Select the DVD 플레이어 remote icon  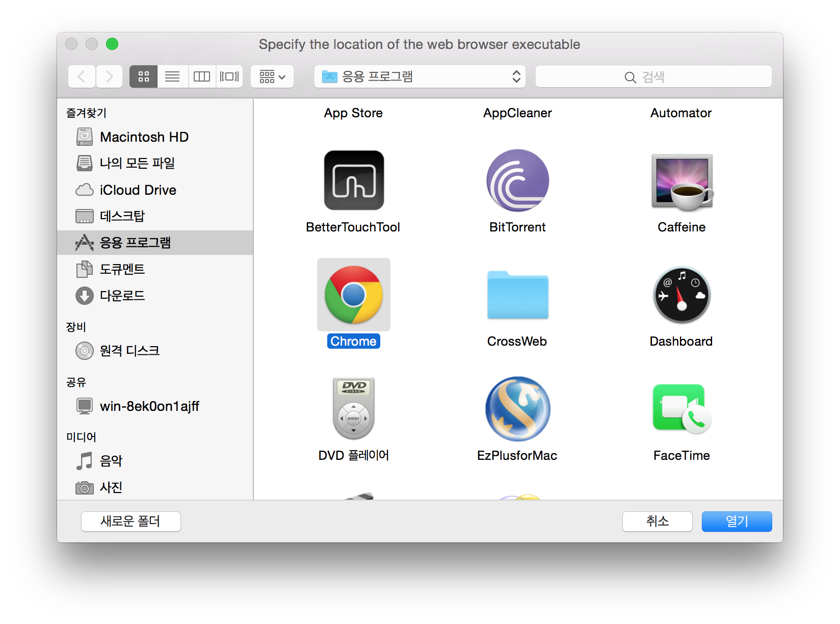(x=354, y=408)
